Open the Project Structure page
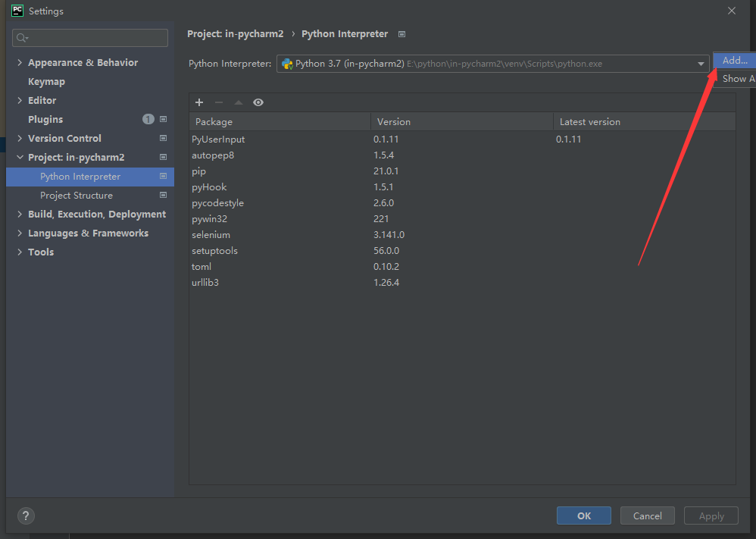 (x=77, y=196)
